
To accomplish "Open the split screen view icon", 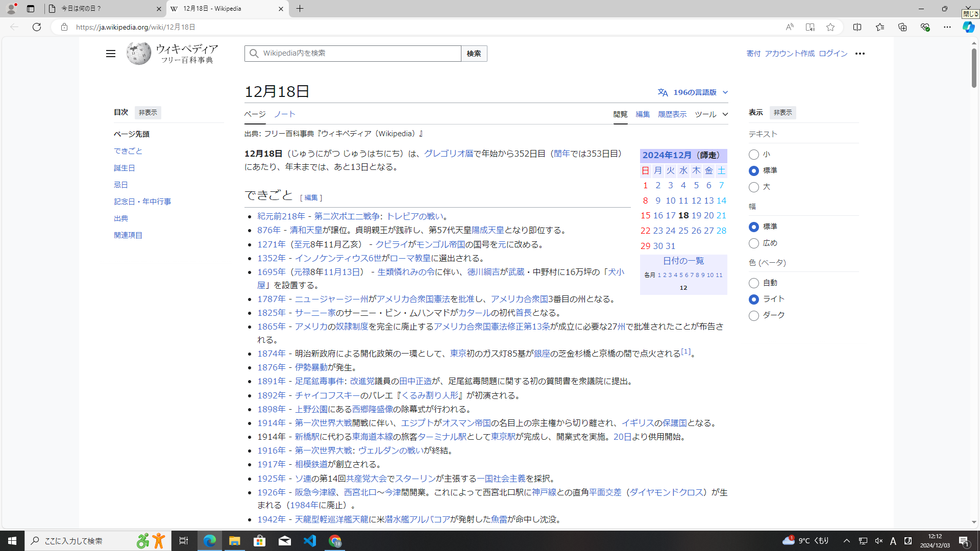I will click(x=857, y=27).
